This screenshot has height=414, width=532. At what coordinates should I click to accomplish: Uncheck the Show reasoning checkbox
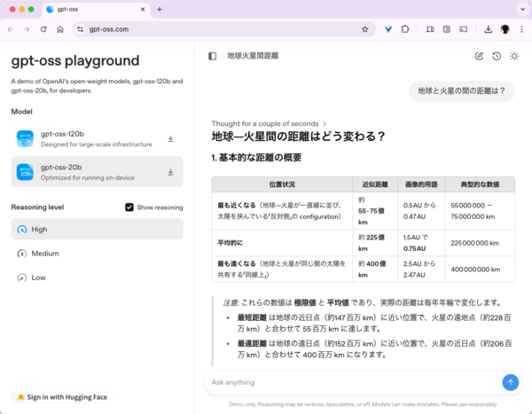[x=129, y=207]
